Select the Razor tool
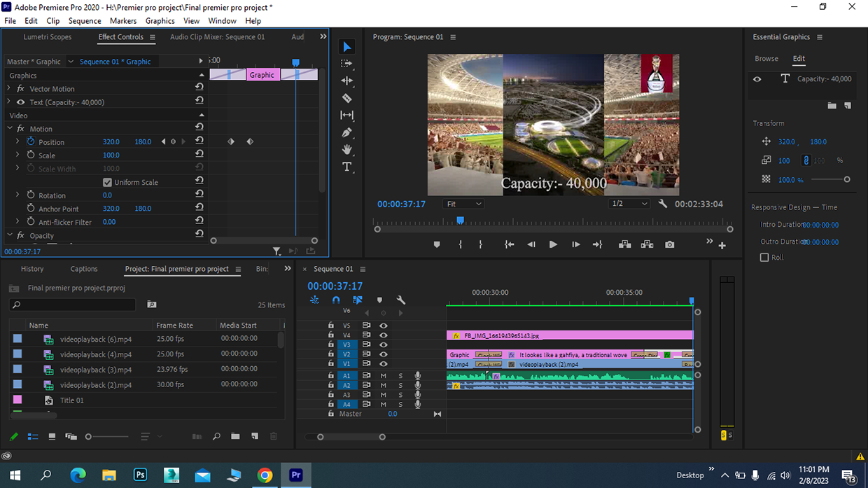This screenshot has width=868, height=488. [x=347, y=98]
